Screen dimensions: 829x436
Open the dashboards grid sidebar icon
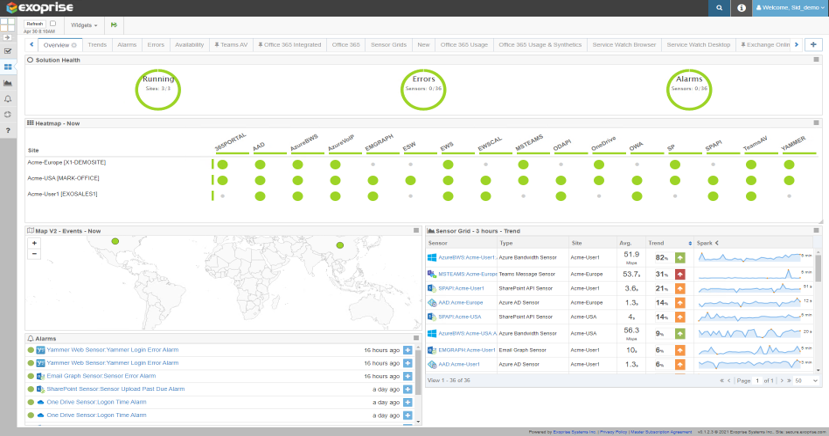(x=8, y=67)
